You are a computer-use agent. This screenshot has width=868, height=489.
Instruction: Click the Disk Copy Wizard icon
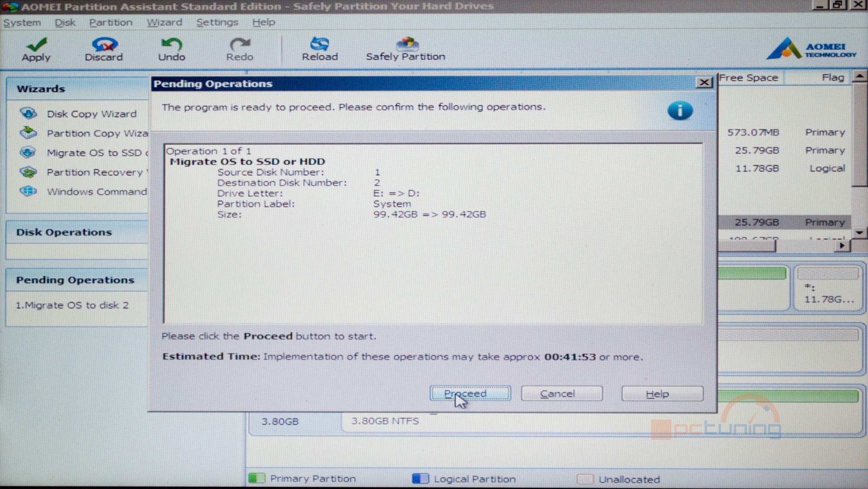[30, 113]
